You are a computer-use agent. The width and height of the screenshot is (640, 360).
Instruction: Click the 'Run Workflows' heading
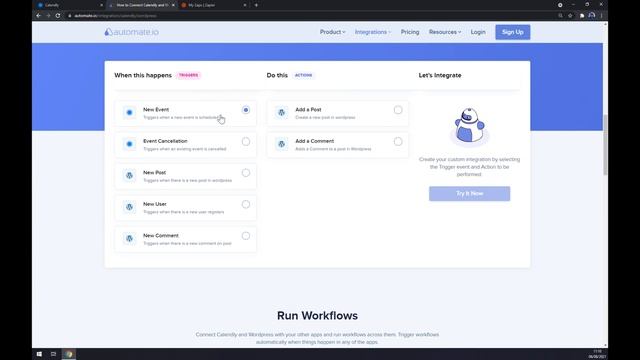[318, 316]
